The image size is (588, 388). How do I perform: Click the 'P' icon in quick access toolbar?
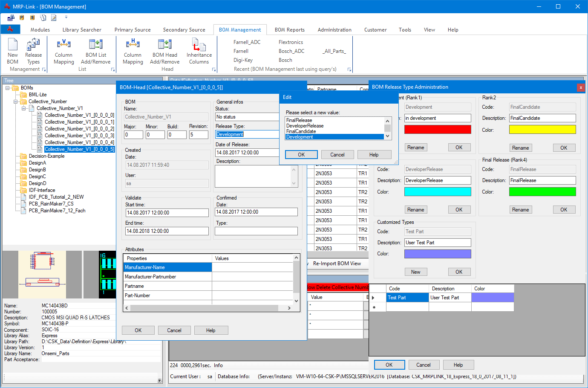point(22,17)
